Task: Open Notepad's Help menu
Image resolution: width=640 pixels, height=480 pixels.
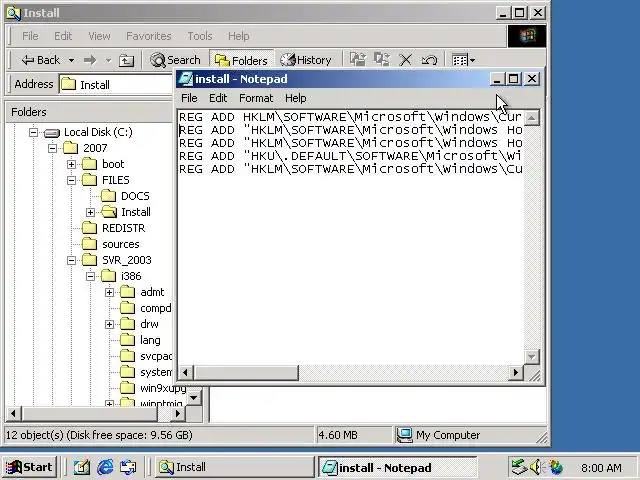Action: tap(296, 98)
